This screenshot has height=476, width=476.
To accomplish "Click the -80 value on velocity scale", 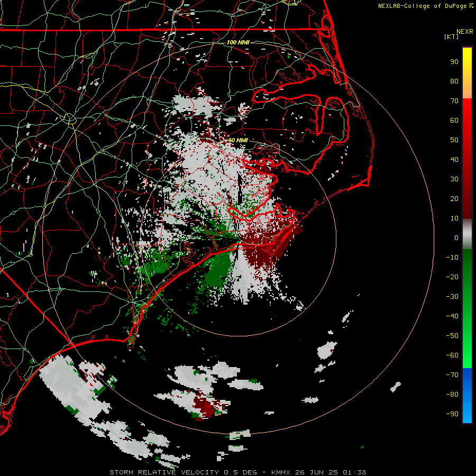I will pyautogui.click(x=452, y=395).
